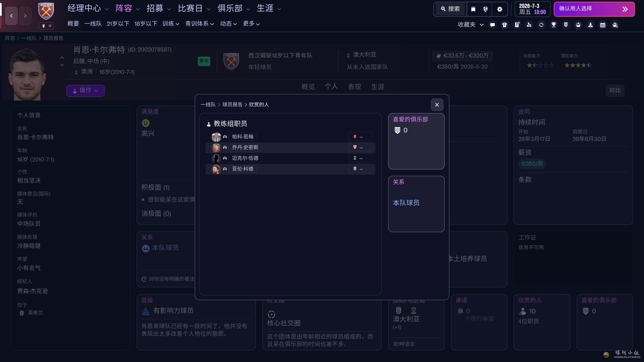Open the 动态 submenu dropdown

click(228, 24)
